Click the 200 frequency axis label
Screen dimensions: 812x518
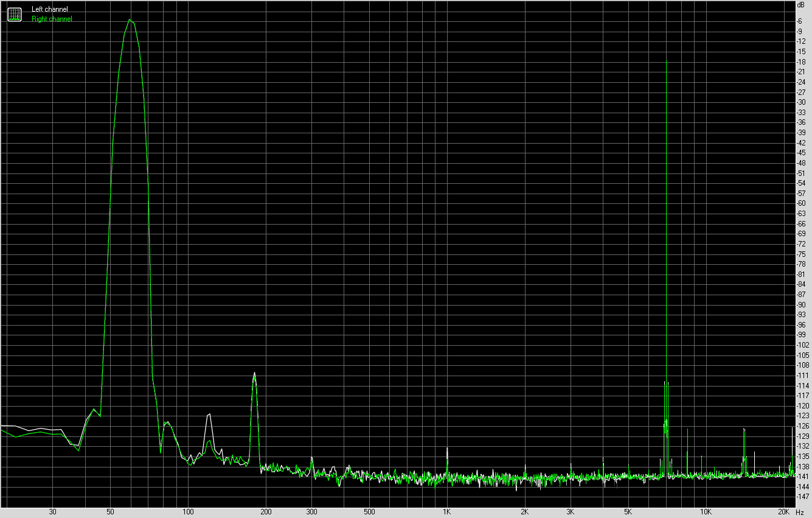point(266,513)
